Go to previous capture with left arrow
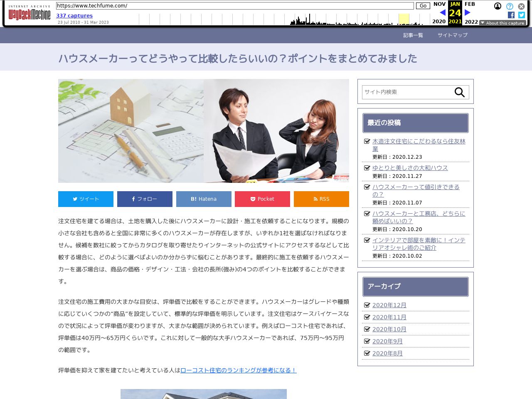Image resolution: width=532 pixels, height=399 pixels. [442, 13]
